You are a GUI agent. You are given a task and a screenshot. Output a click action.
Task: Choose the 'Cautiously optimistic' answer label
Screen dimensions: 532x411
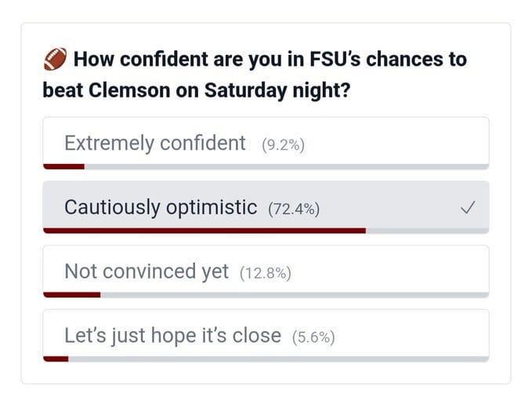[160, 208]
